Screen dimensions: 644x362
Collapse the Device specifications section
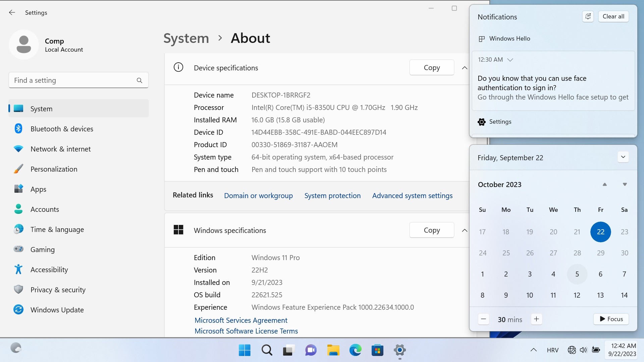(x=465, y=68)
